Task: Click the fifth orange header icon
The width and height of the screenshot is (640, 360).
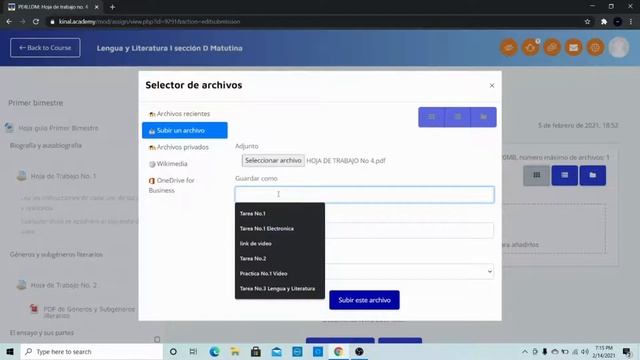Action: coord(596,48)
